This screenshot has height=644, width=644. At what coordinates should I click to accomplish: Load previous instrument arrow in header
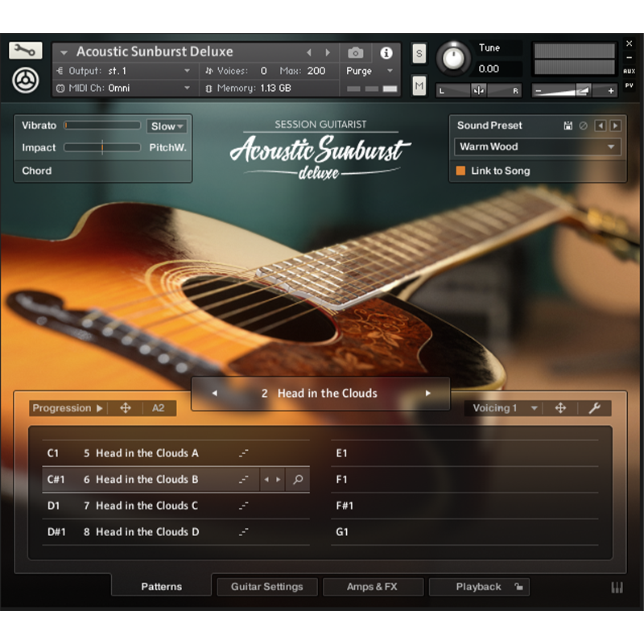tap(309, 52)
